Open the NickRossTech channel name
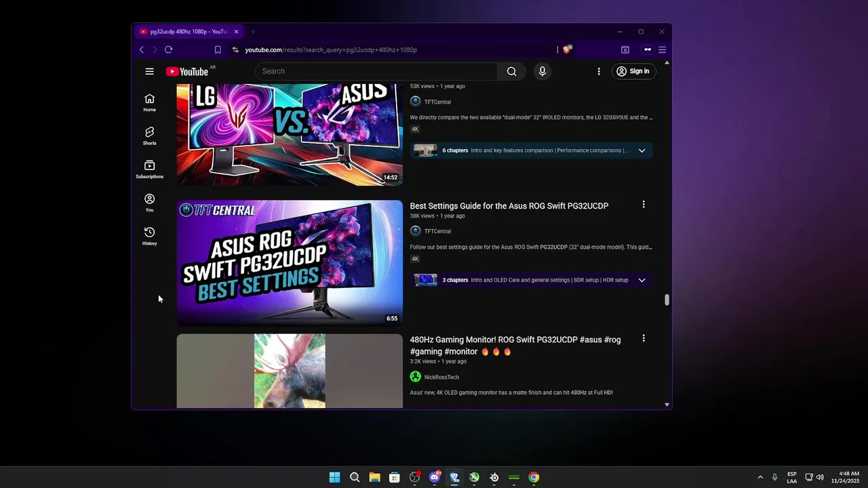This screenshot has height=488, width=868. tap(441, 378)
